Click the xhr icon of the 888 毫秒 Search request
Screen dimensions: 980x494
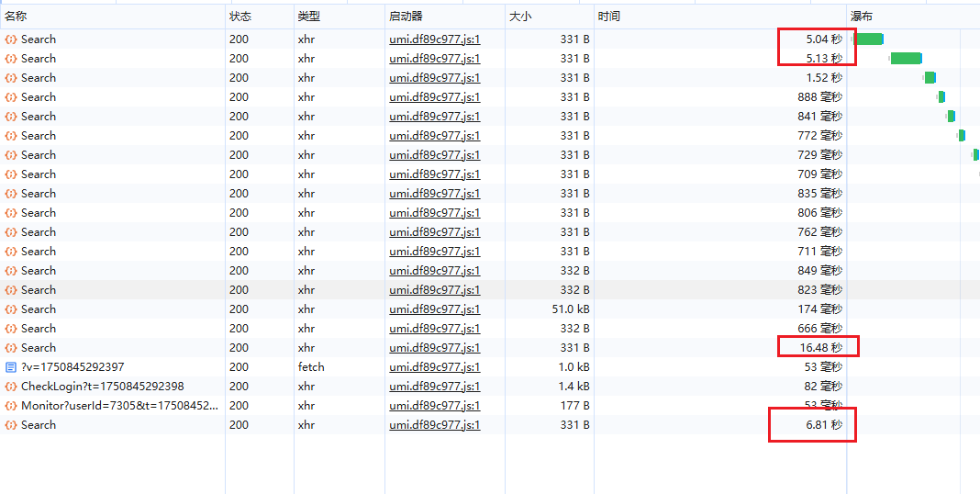11,97
